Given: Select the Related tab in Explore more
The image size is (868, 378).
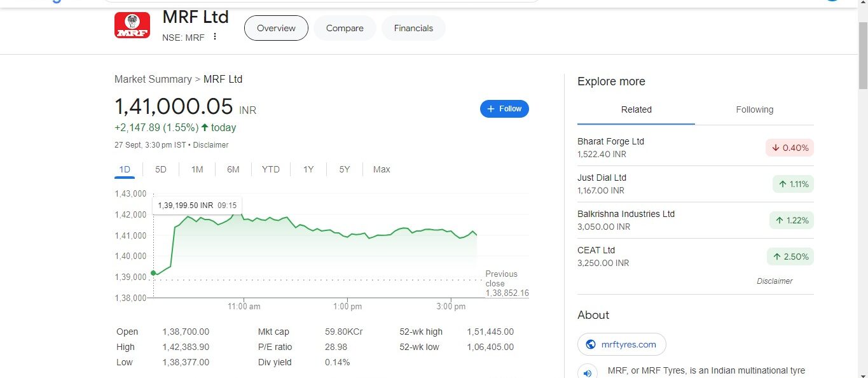Looking at the screenshot, I should point(636,109).
